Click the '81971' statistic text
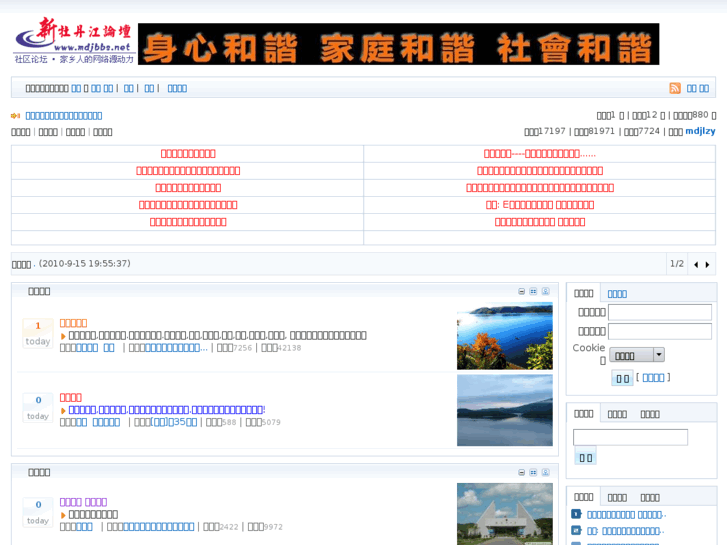This screenshot has height=545, width=727. [602, 131]
